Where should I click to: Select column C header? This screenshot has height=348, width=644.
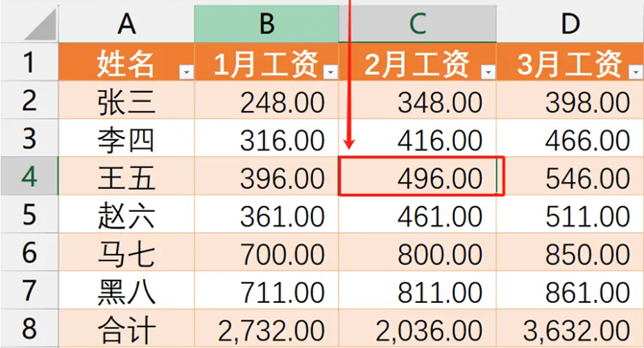click(x=417, y=23)
